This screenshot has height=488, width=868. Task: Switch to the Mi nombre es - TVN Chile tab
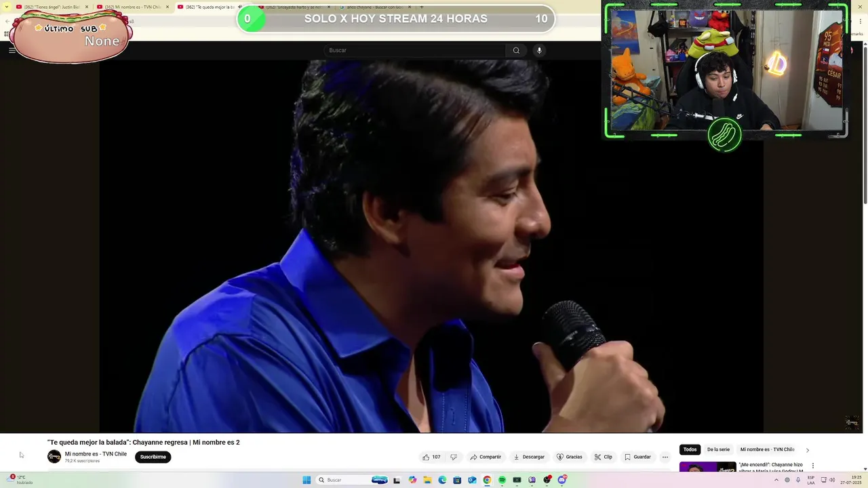(133, 7)
